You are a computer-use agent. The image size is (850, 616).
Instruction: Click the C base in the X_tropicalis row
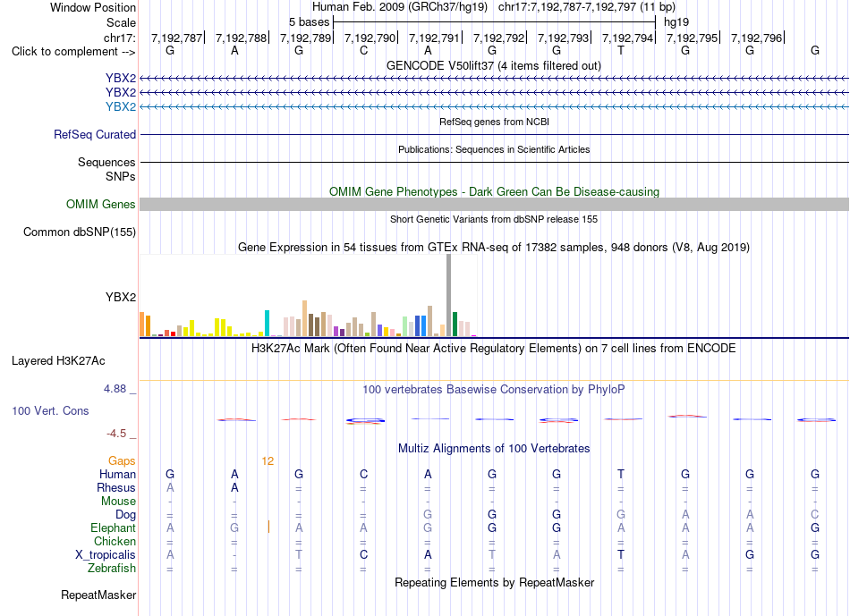point(363,555)
